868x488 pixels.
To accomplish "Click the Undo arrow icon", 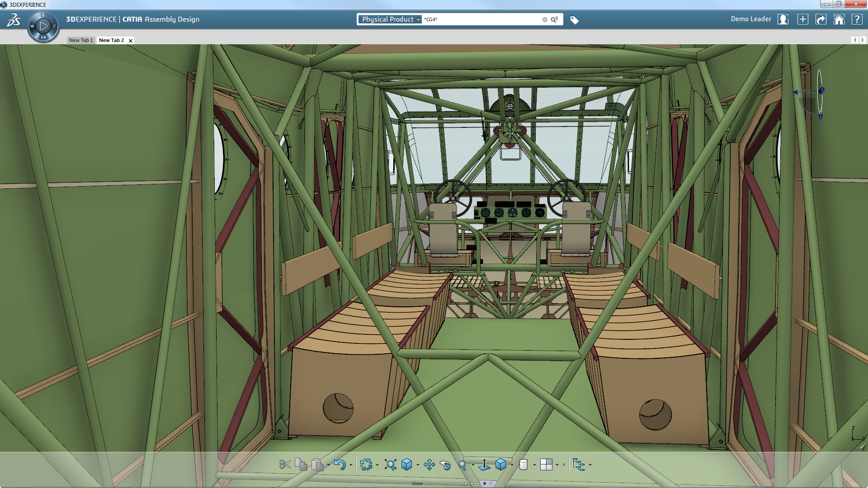I will pos(340,465).
